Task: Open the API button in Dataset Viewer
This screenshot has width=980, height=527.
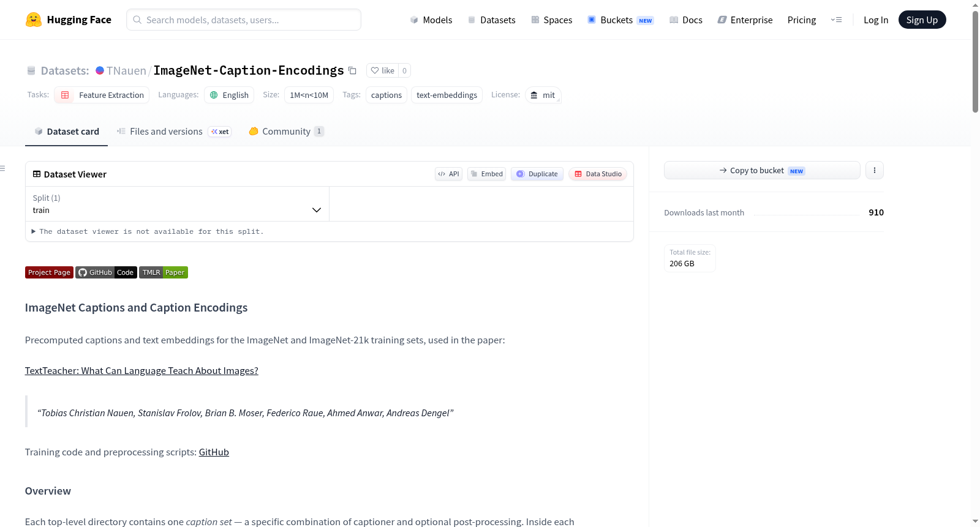Action: (x=448, y=174)
